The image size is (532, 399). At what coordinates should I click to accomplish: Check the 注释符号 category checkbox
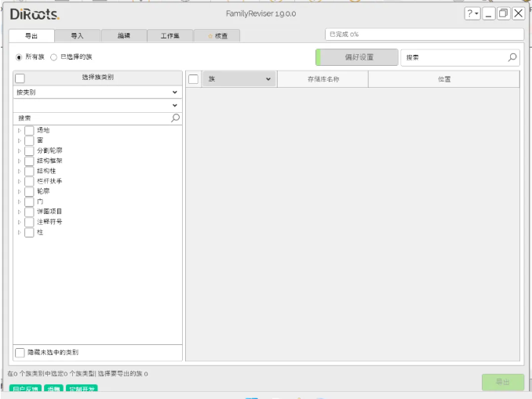coord(29,222)
